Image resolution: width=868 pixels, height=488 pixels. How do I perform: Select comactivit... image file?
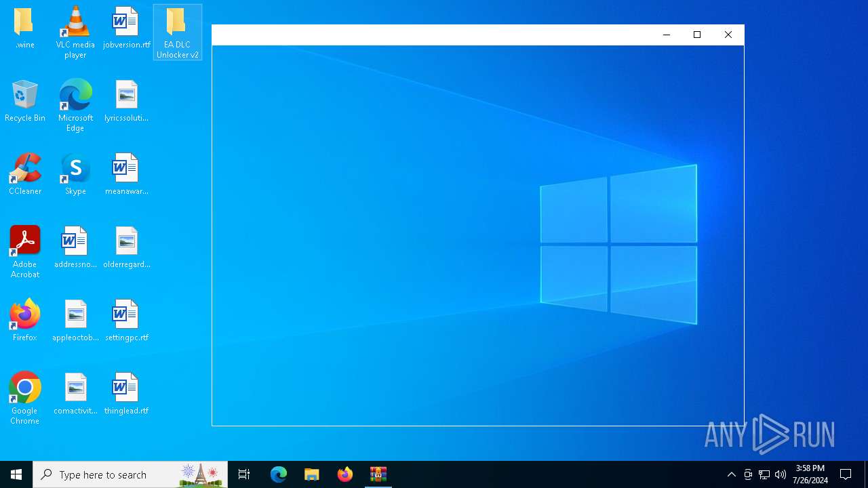75,394
